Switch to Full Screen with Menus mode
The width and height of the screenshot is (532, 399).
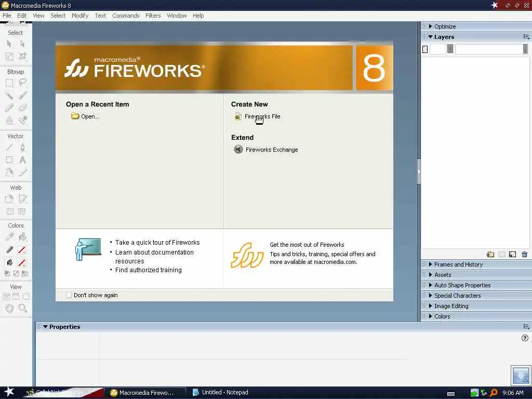click(16, 297)
